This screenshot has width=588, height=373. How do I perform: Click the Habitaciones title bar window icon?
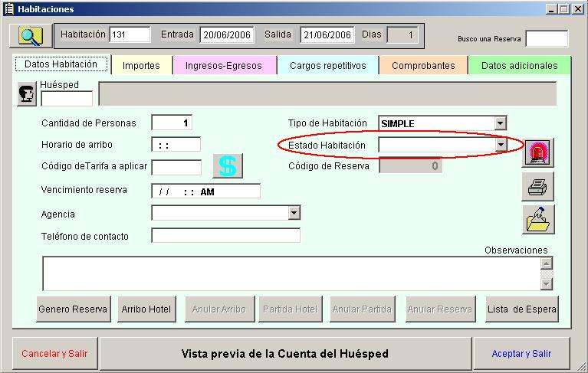pyautogui.click(x=9, y=8)
